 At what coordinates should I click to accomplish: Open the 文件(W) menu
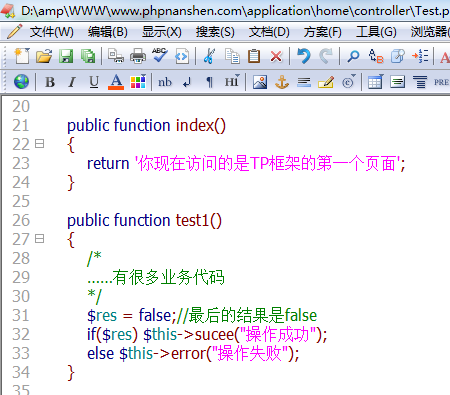click(52, 32)
